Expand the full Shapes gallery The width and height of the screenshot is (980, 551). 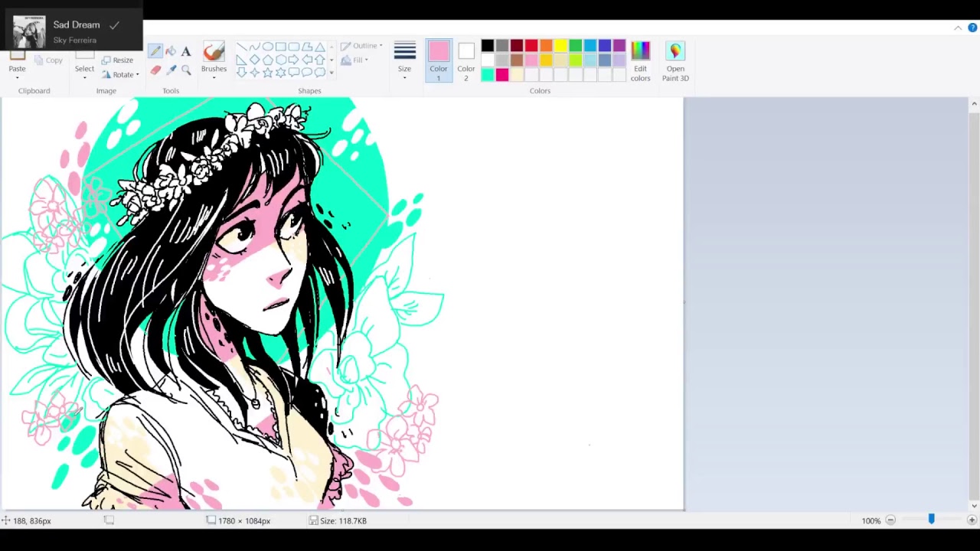coord(331,73)
